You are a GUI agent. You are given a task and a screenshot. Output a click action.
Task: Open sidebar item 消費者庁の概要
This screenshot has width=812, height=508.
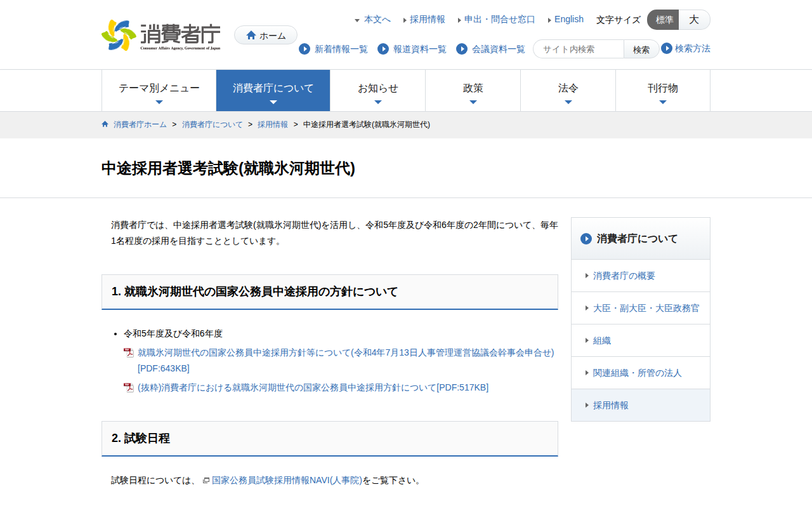tap(641, 276)
